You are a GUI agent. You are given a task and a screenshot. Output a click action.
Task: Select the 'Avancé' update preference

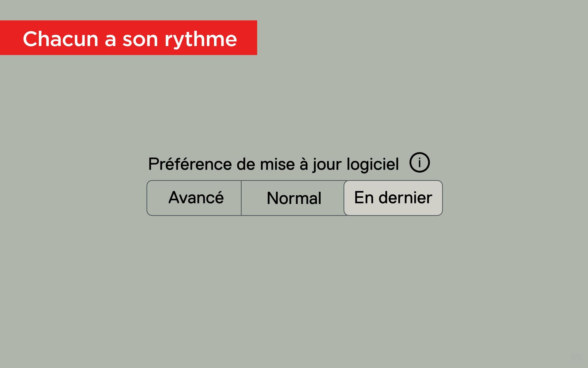(x=195, y=198)
